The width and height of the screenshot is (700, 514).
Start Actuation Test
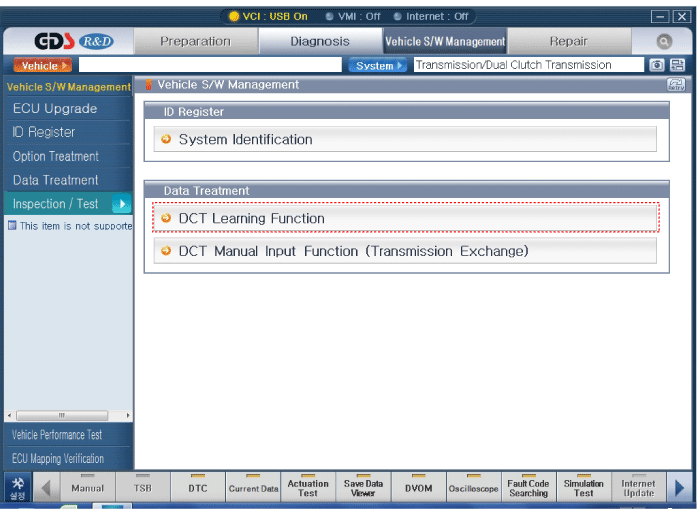click(308, 488)
